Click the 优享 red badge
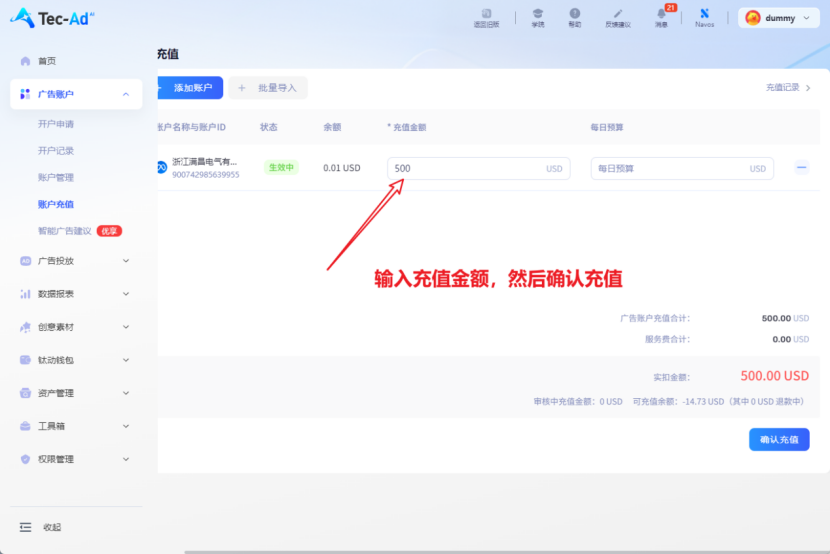 click(x=109, y=231)
